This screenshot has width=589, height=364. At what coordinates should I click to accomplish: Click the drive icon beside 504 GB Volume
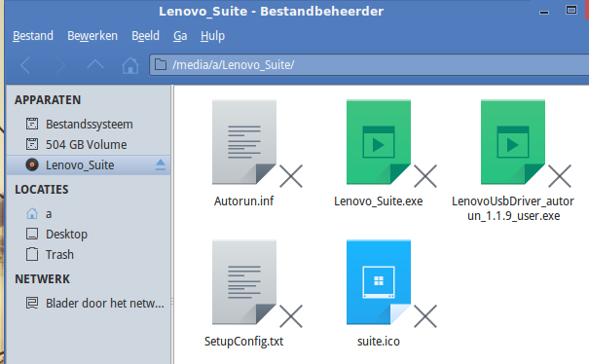[32, 144]
